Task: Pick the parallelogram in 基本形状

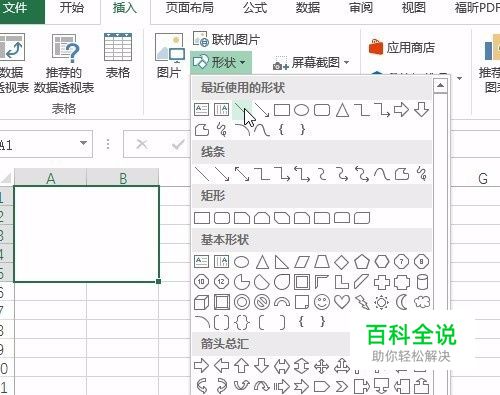Action: [302, 262]
